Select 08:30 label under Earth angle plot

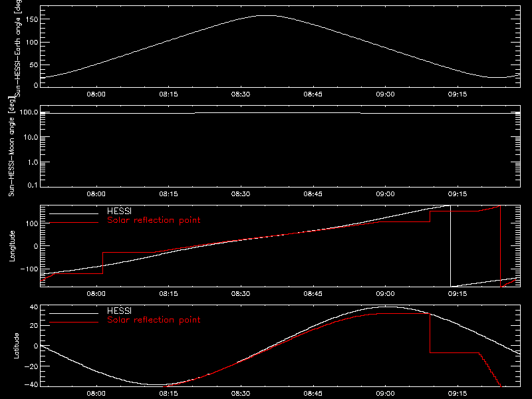tap(241, 94)
